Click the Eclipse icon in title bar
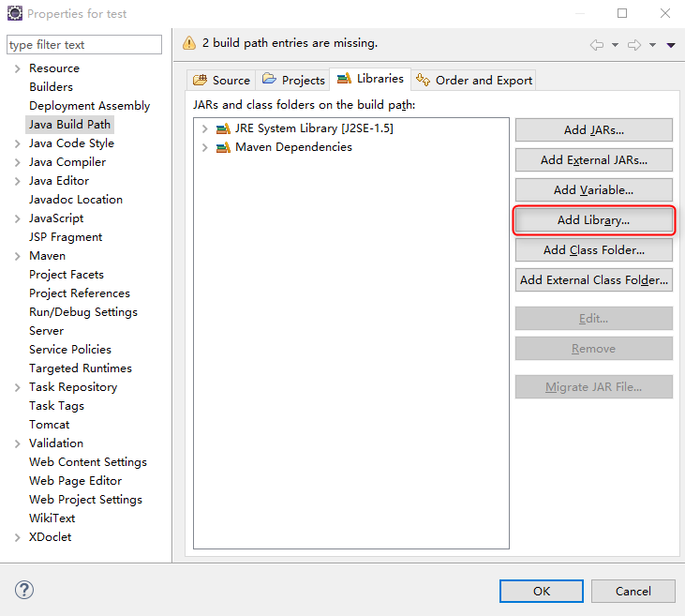 point(14,13)
